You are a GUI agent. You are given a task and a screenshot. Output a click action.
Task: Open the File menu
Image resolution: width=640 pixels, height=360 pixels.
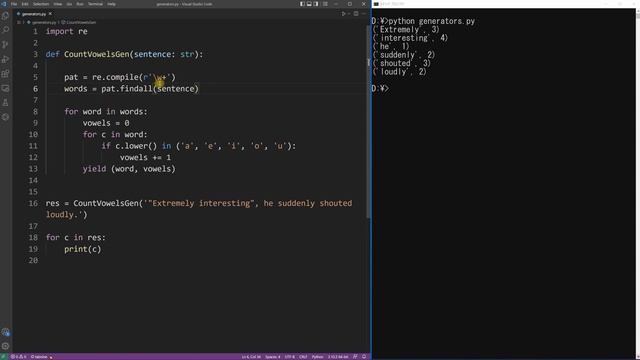click(x=14, y=4)
